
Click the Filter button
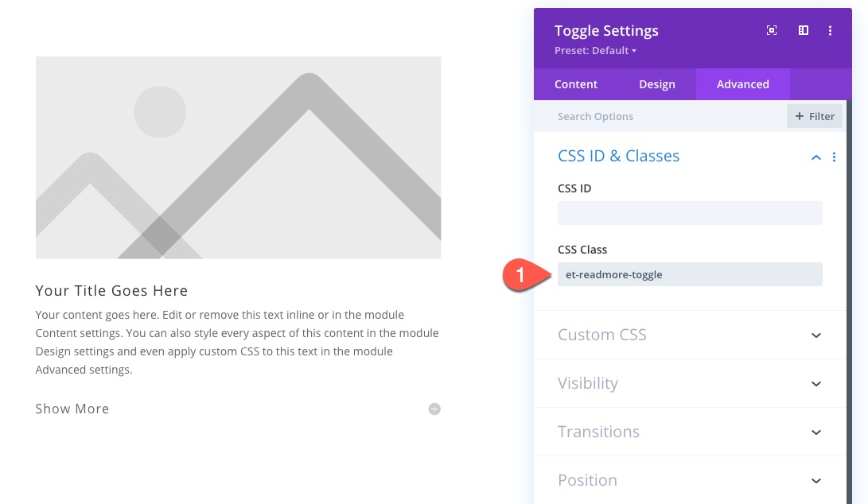click(x=814, y=116)
